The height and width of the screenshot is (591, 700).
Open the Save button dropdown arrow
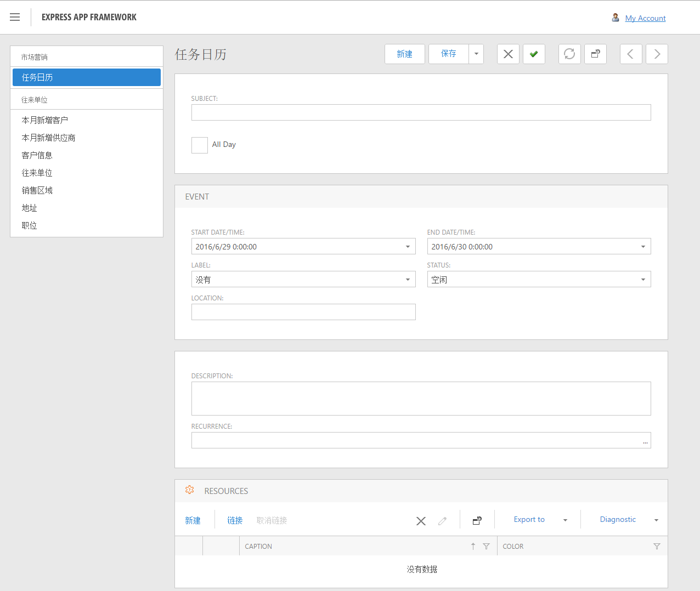click(x=476, y=54)
